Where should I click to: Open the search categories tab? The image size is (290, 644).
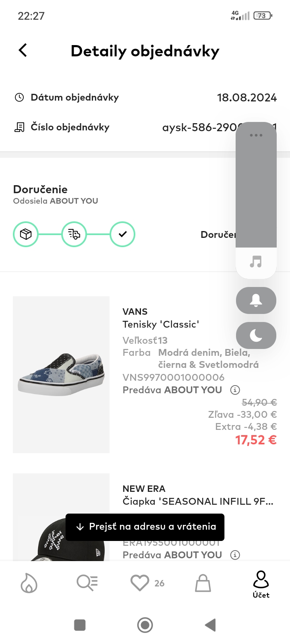[87, 583]
